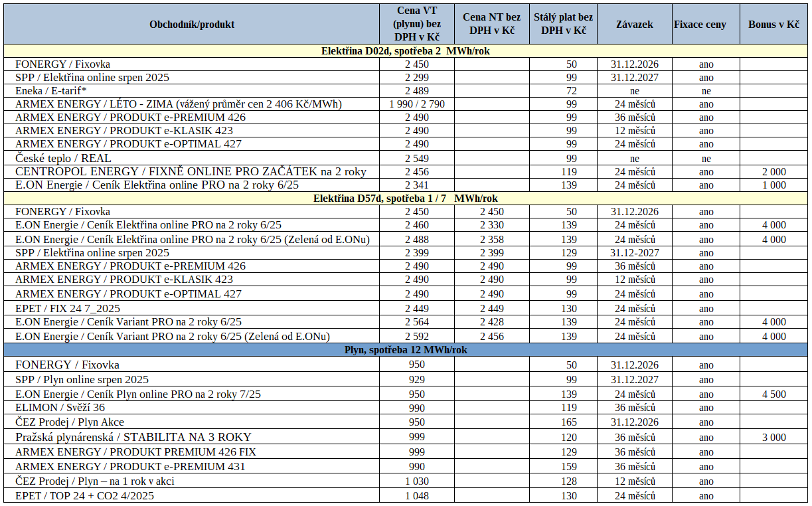812x506 pixels.
Task: Click the 'Bonus v Kč' column header
Action: [773, 25]
